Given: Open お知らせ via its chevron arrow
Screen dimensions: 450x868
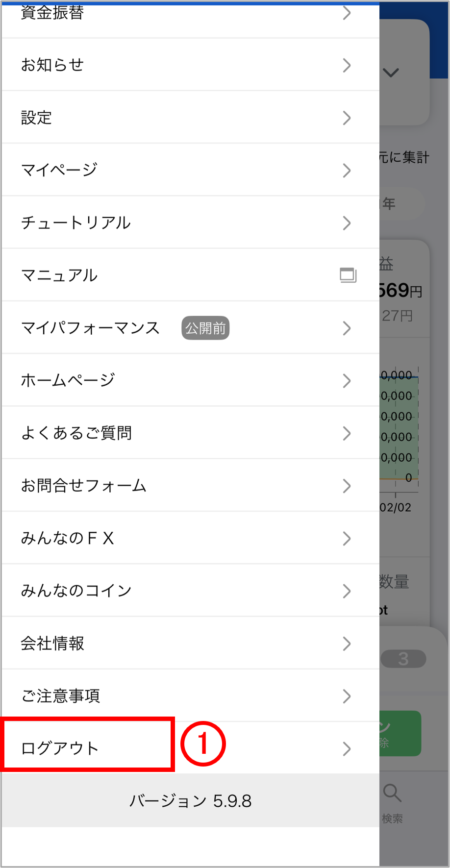Looking at the screenshot, I should (347, 65).
